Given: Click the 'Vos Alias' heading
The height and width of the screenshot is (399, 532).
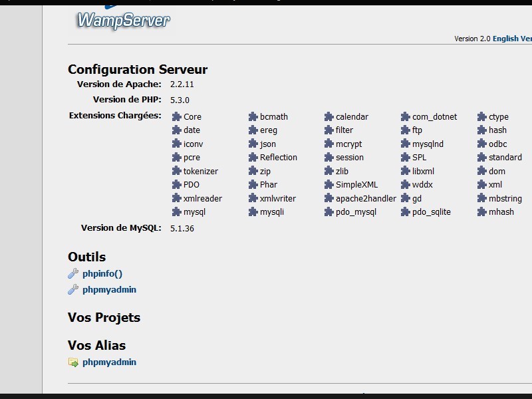Looking at the screenshot, I should 96,345.
